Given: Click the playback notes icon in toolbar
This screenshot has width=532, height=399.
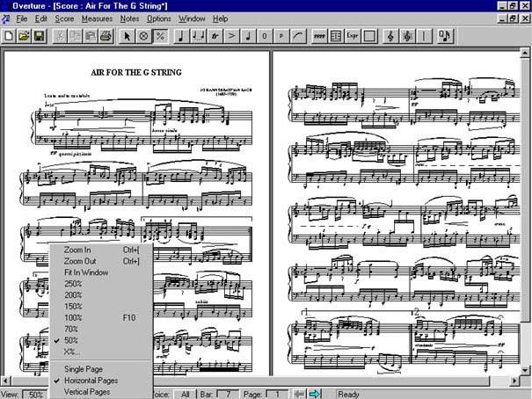Looking at the screenshot, I should [x=445, y=36].
